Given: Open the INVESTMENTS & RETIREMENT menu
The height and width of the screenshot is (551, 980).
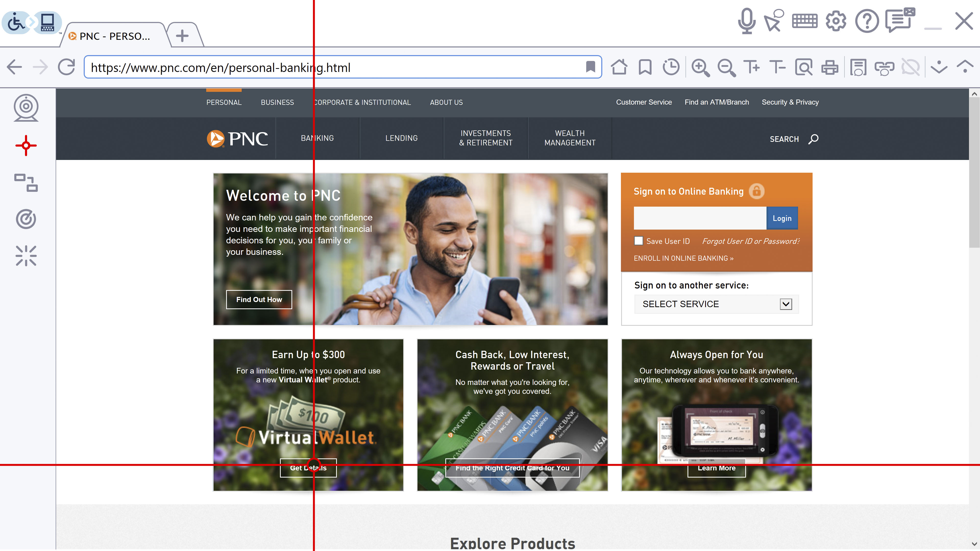Looking at the screenshot, I should (485, 138).
